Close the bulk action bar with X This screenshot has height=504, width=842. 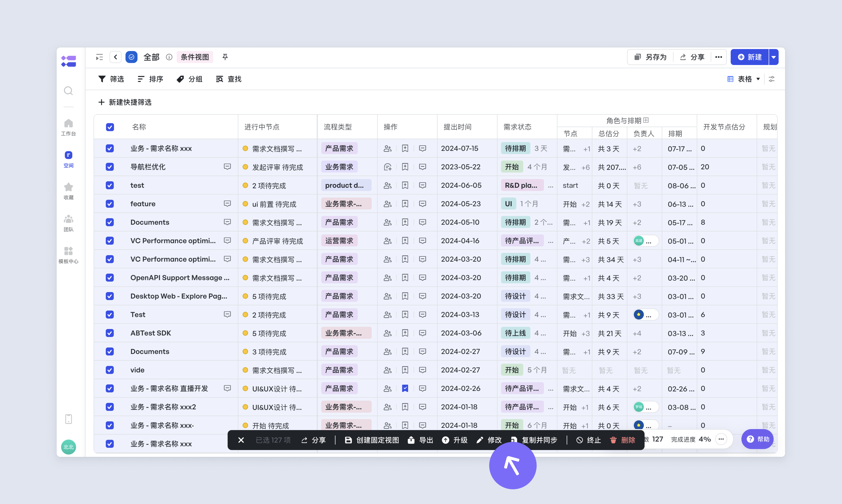241,440
